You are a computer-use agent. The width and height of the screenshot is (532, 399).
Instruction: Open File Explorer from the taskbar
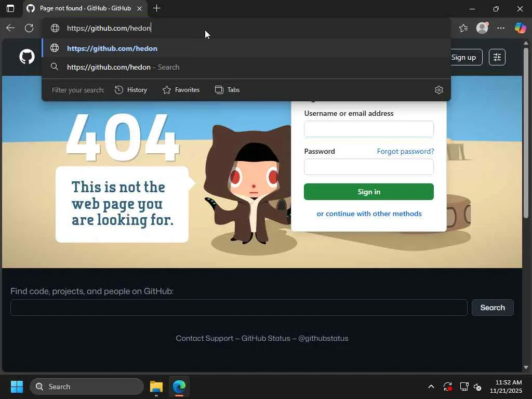[x=156, y=387]
